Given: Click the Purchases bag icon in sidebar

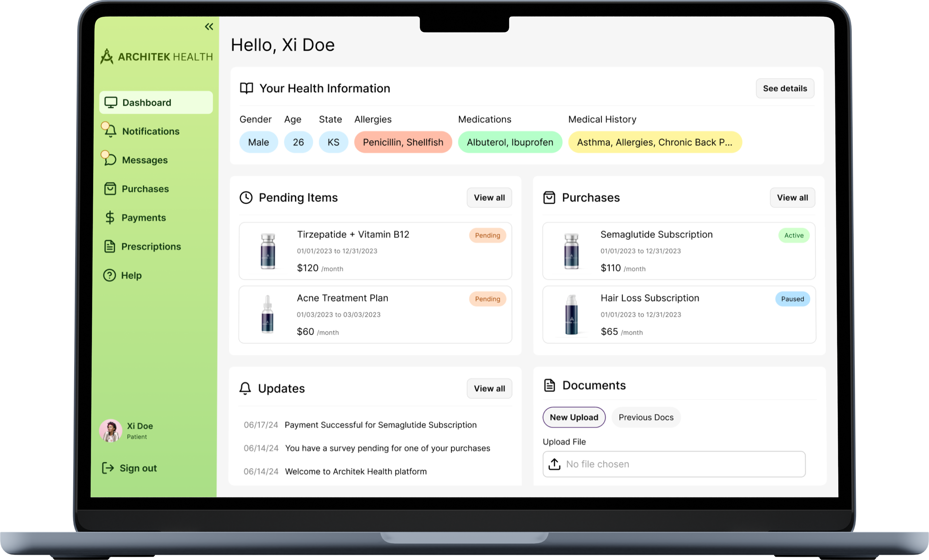Looking at the screenshot, I should pyautogui.click(x=110, y=189).
